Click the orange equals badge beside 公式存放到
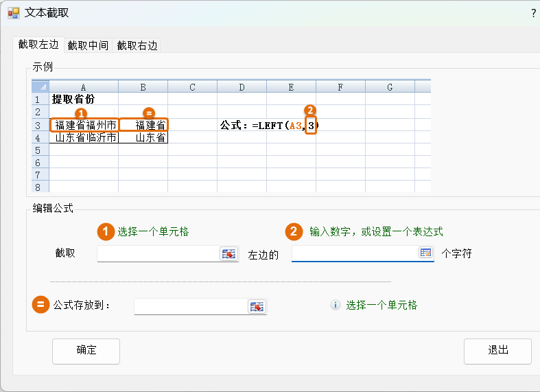 coord(40,304)
